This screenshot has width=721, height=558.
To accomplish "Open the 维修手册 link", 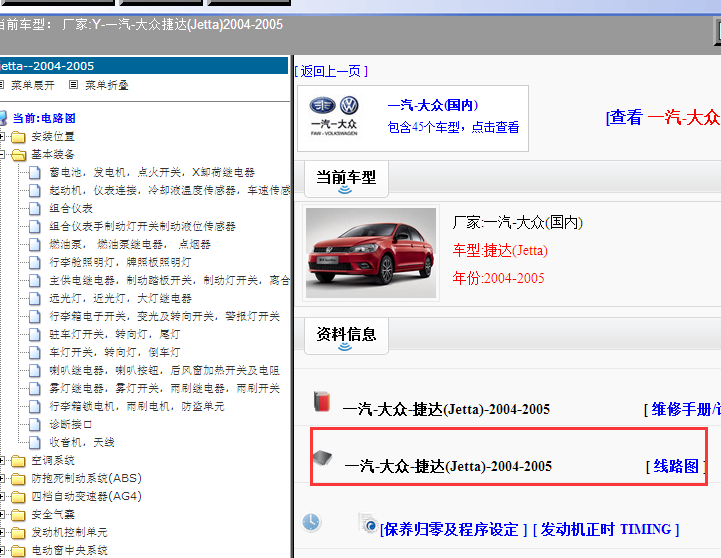I will click(x=682, y=409).
